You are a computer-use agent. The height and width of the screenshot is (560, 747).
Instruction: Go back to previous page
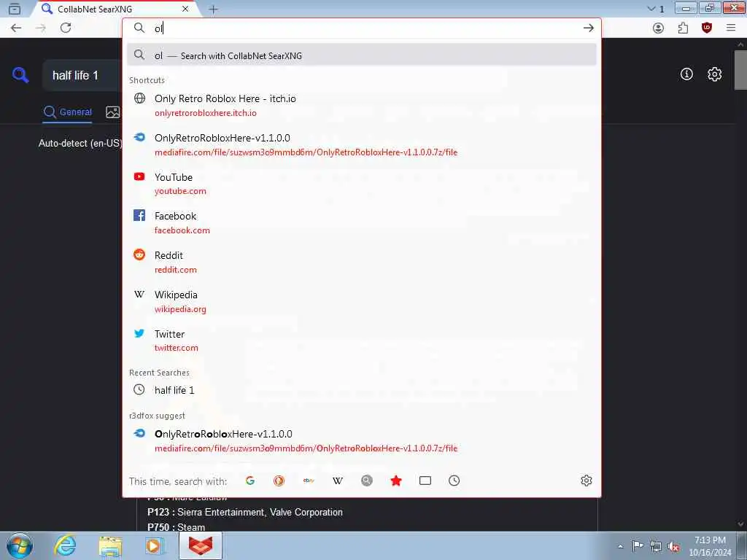point(16,28)
